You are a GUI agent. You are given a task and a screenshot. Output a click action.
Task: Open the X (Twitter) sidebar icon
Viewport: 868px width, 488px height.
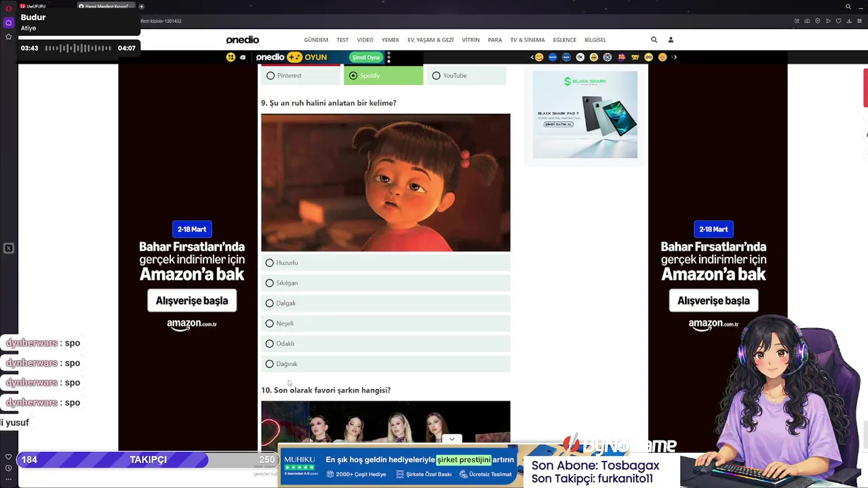pyautogui.click(x=8, y=248)
